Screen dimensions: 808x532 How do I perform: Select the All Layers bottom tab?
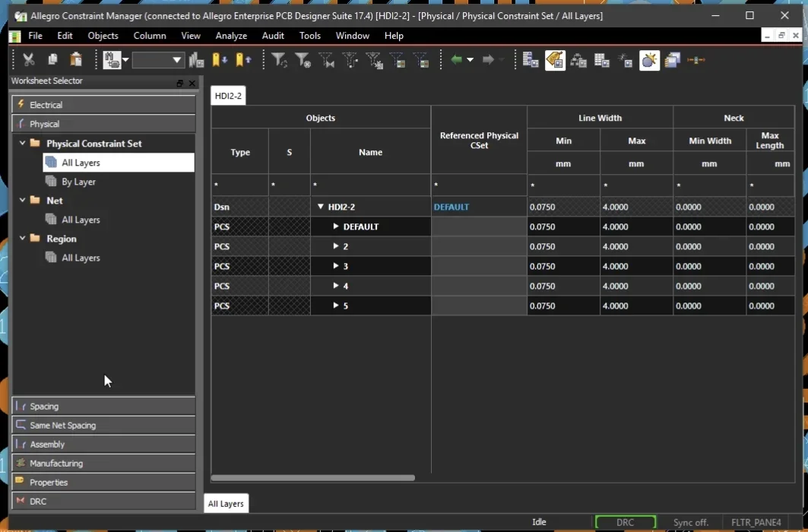(x=227, y=504)
